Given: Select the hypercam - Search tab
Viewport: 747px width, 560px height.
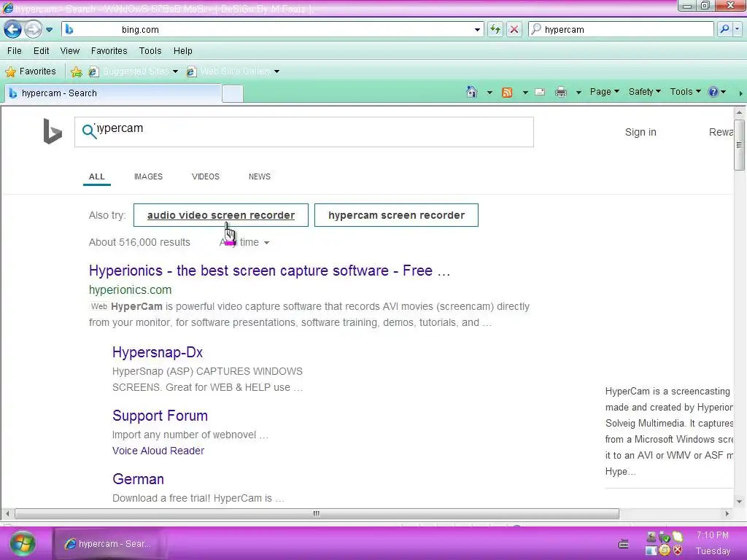Looking at the screenshot, I should coord(113,93).
